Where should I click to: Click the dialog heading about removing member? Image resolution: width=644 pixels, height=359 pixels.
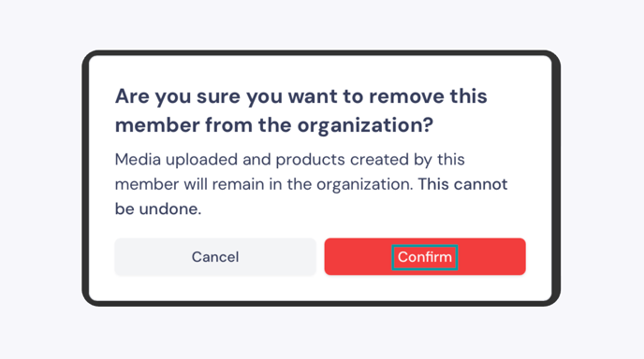(301, 110)
